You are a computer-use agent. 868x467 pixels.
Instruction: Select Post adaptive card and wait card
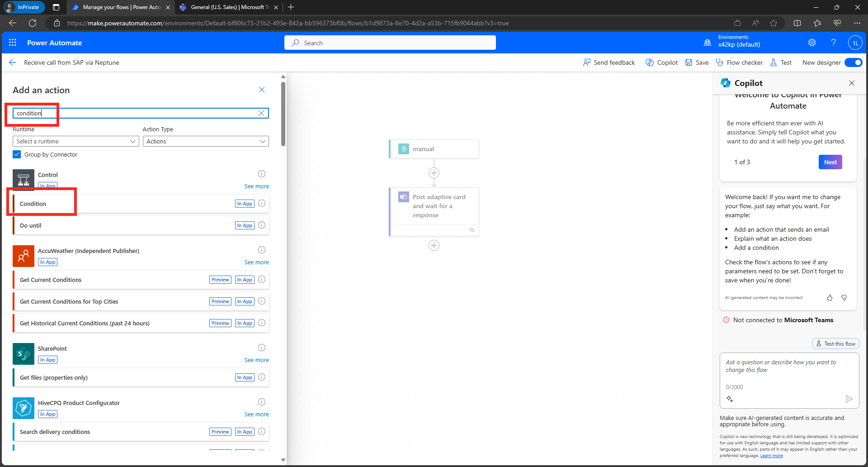434,212
